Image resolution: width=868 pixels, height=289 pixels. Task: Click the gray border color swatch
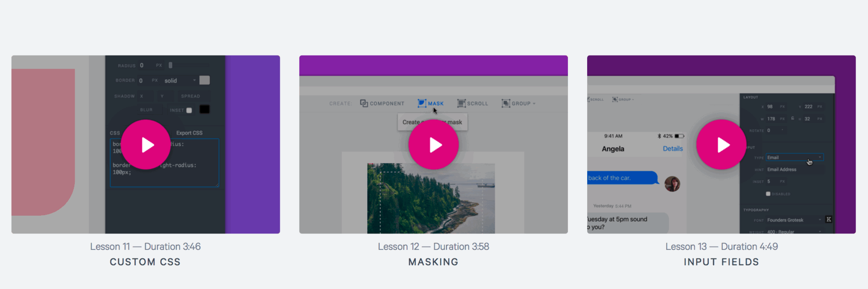pos(205,80)
